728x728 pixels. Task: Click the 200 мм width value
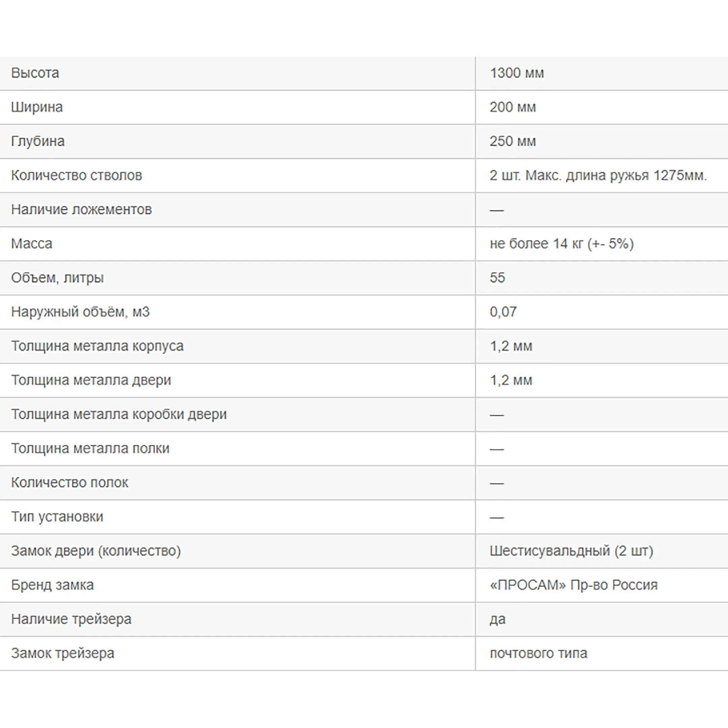512,108
